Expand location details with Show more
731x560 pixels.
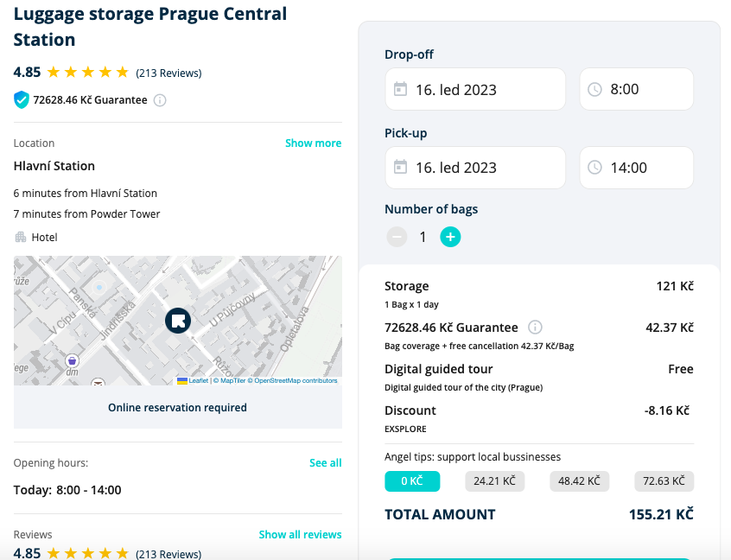313,143
